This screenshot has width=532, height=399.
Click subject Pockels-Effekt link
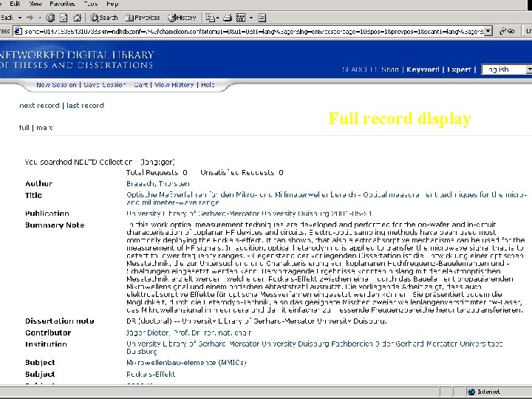tap(151, 374)
